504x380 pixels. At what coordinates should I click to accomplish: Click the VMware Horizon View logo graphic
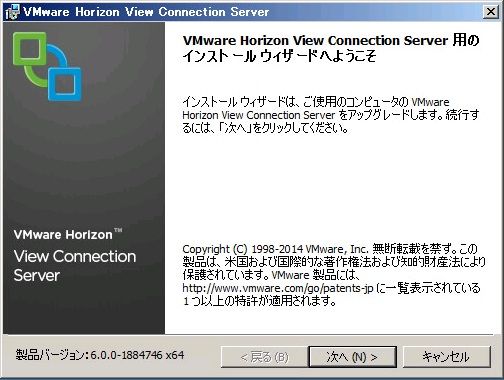coord(47,66)
